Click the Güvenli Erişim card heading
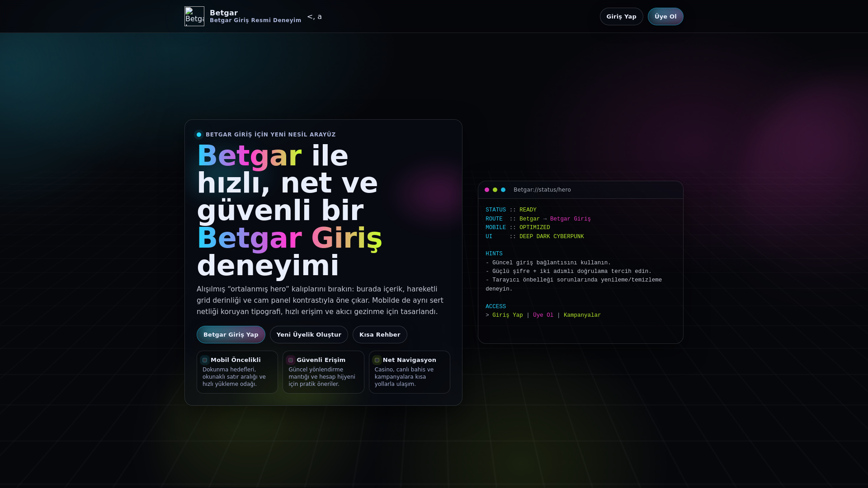 coord(321,360)
